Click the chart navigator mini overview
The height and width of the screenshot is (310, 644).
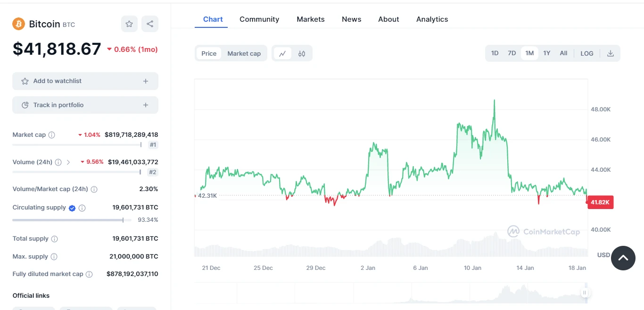(391, 293)
